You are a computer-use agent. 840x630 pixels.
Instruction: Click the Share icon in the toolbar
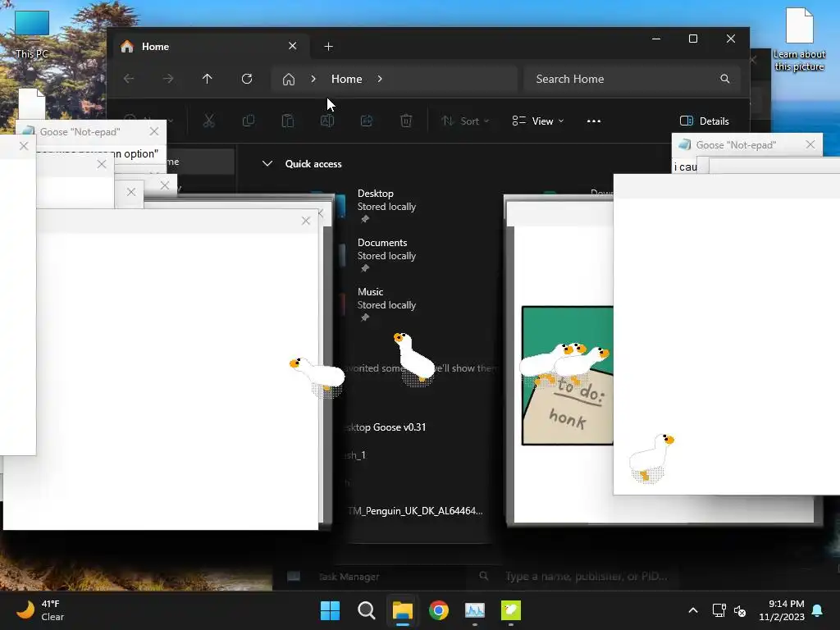click(x=367, y=121)
